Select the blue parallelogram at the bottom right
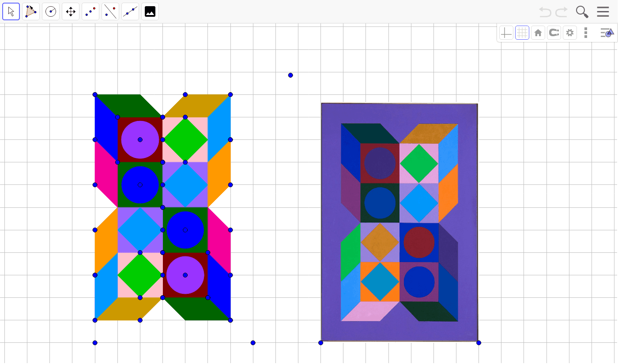Image resolution: width=618 pixels, height=364 pixels. point(219,287)
